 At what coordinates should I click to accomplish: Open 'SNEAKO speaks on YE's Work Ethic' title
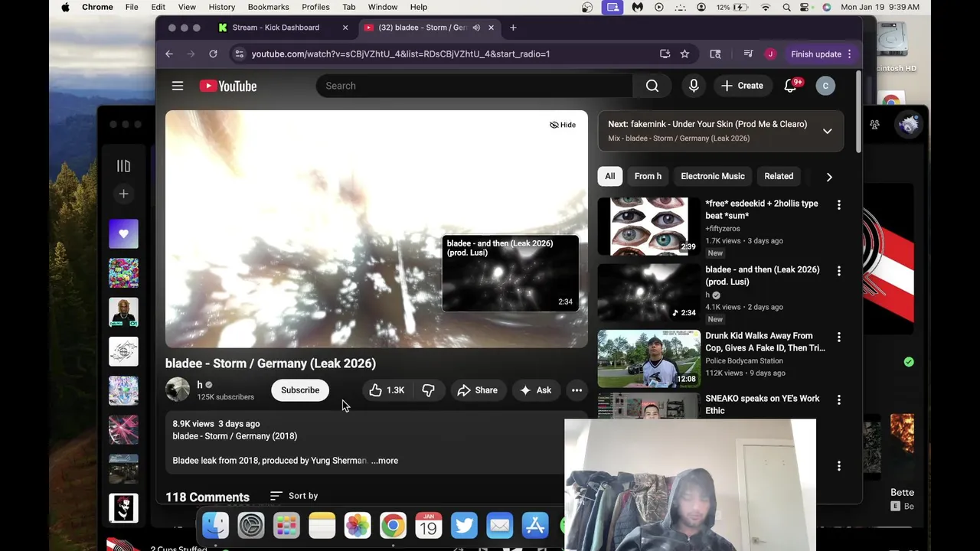763,405
